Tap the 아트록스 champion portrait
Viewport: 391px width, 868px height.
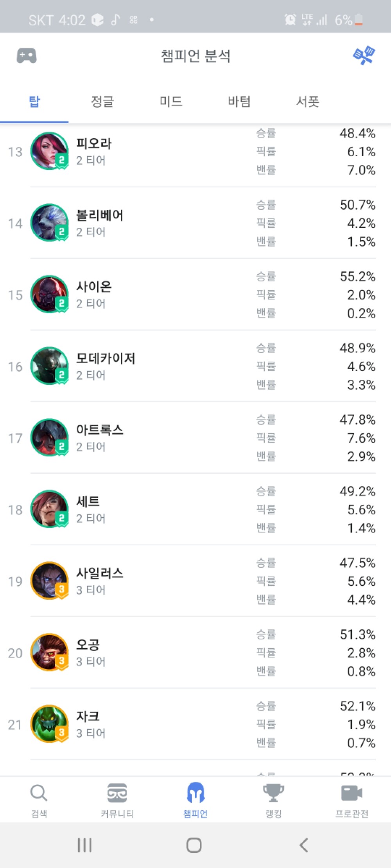(x=49, y=438)
